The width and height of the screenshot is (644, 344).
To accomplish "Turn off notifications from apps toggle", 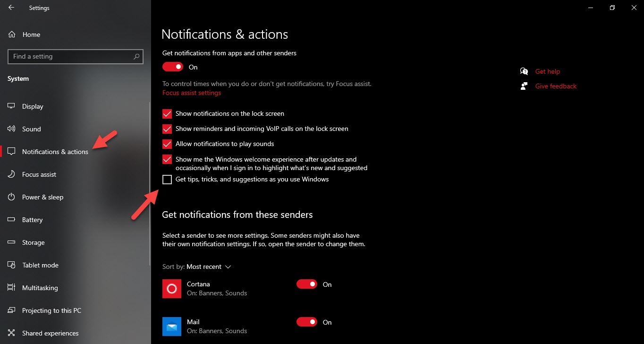I will pos(173,67).
